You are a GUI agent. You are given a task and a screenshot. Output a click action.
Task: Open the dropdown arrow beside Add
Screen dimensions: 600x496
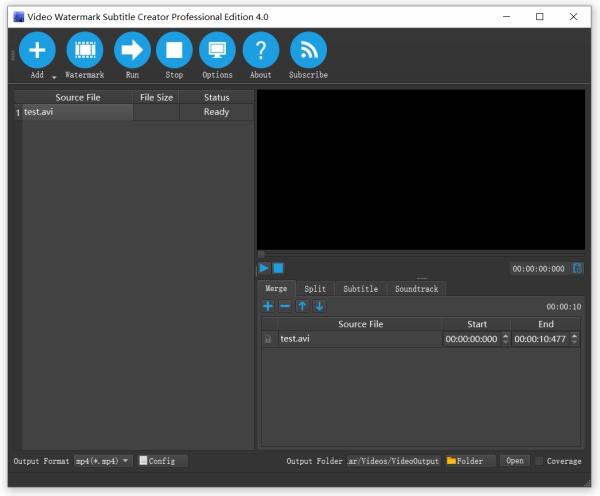(54, 76)
